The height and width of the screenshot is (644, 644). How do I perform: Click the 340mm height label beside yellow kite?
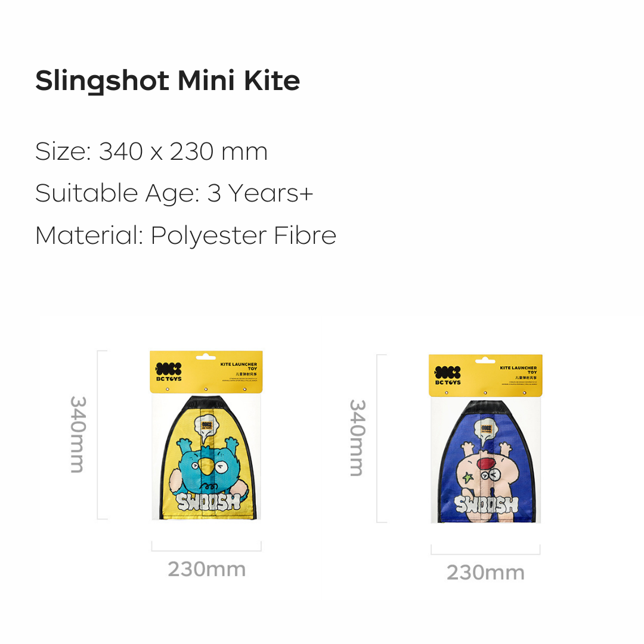point(78,435)
